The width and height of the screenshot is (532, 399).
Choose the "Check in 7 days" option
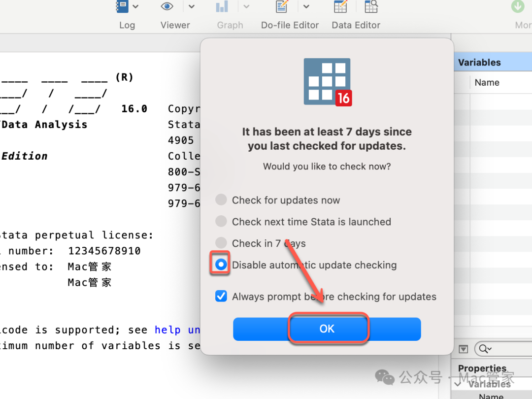pyautogui.click(x=221, y=243)
